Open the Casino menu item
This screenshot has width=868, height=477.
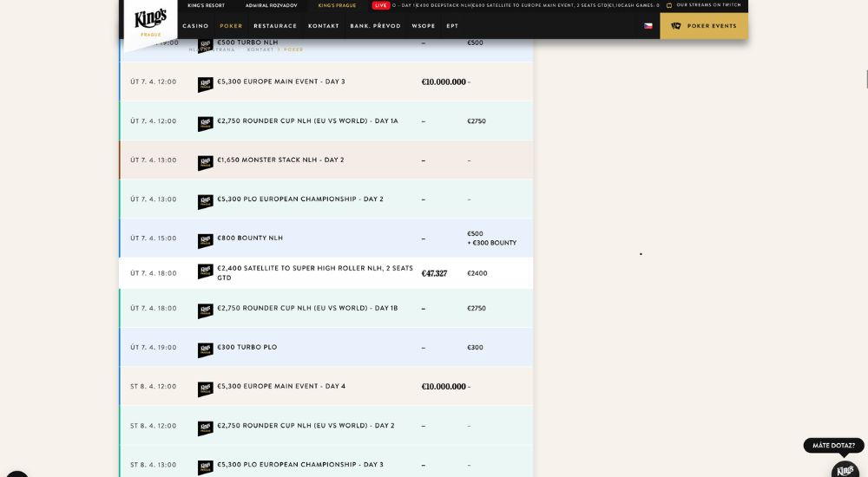click(195, 26)
